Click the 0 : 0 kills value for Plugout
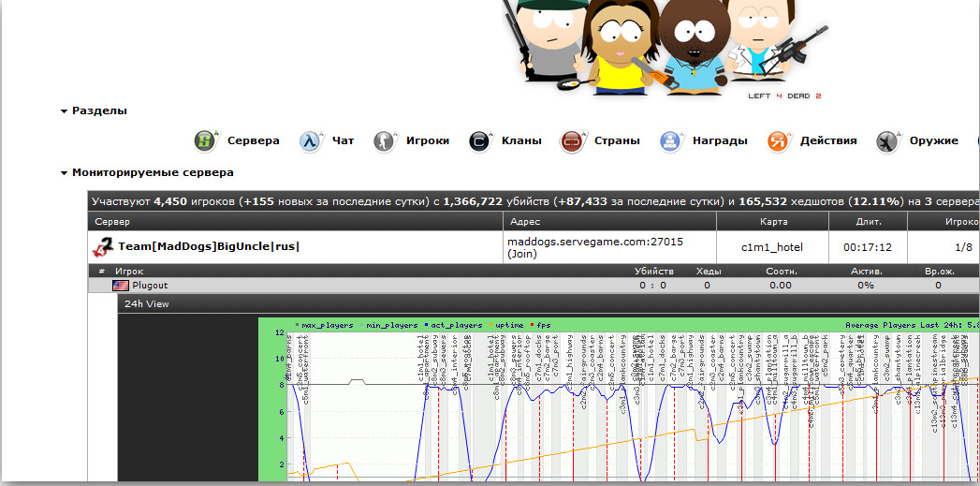 652,286
